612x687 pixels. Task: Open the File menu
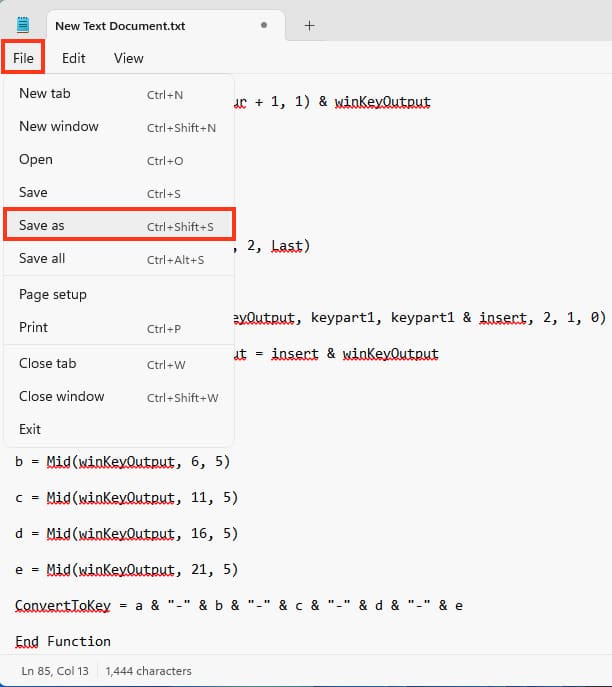(23, 58)
